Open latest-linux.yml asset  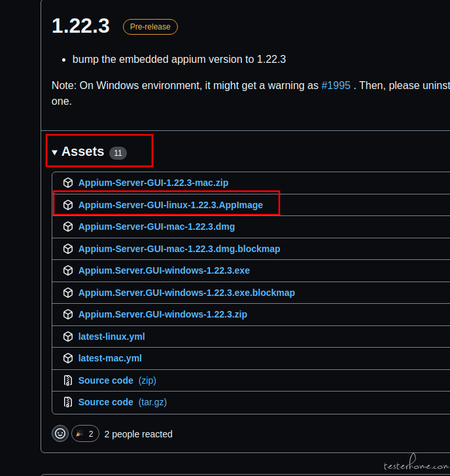click(x=111, y=337)
